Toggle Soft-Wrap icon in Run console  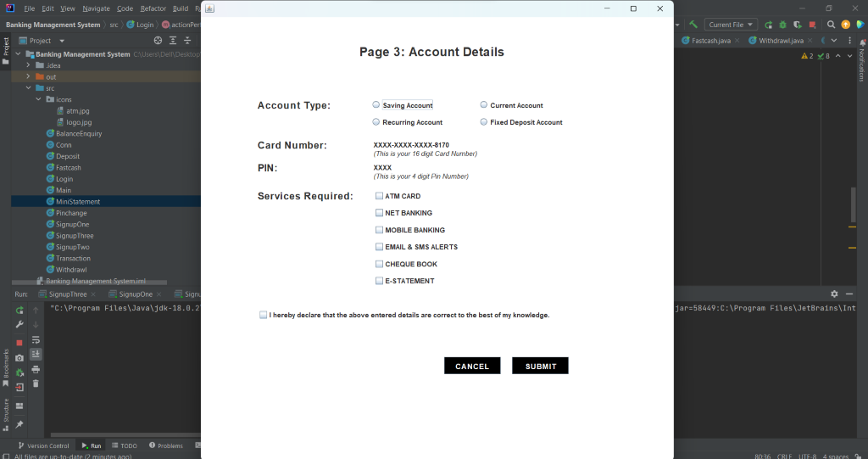pyautogui.click(x=36, y=340)
